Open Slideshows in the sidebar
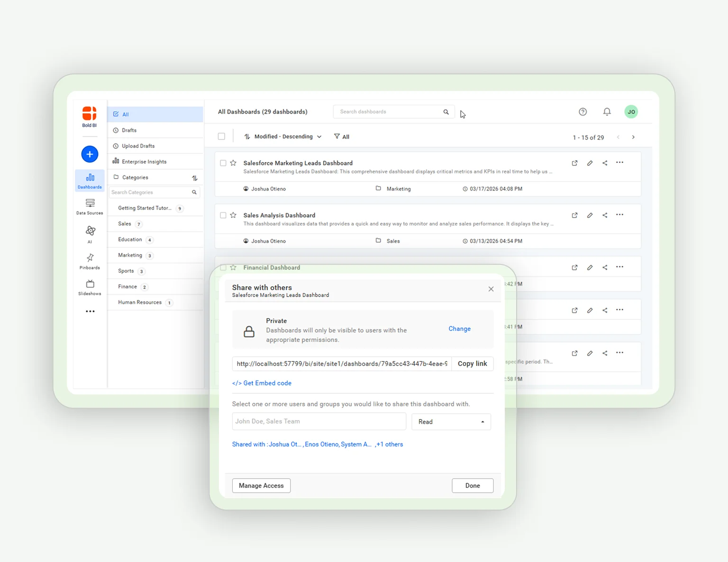This screenshot has height=562, width=728. (x=90, y=288)
